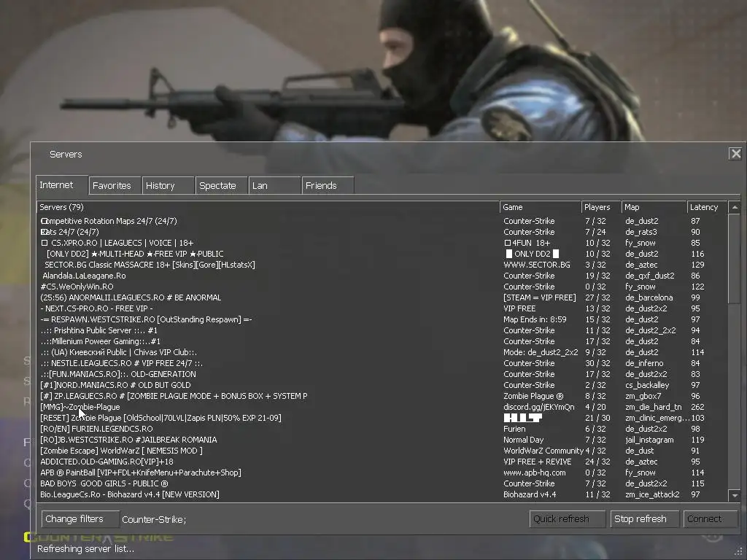
Task: Select NEXT.CS-PRO.RO - FREE VIP server
Action: click(x=382, y=308)
